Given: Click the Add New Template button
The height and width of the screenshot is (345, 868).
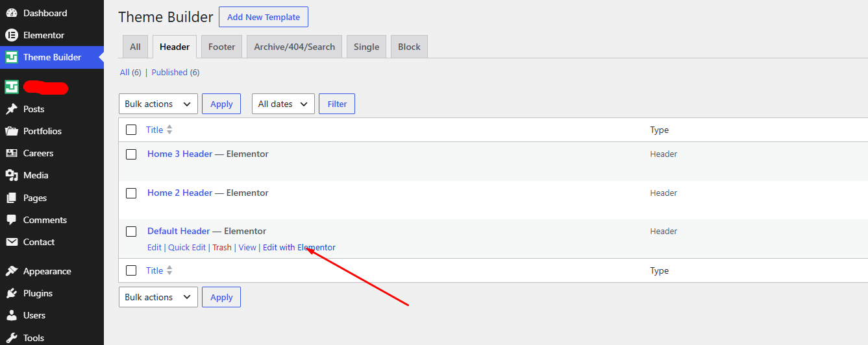Looking at the screenshot, I should point(264,17).
